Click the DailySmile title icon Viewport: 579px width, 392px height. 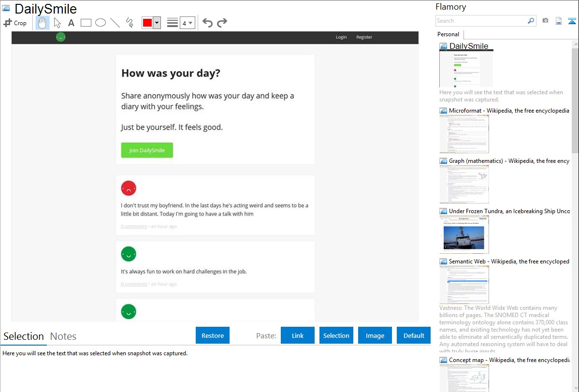pyautogui.click(x=6, y=9)
